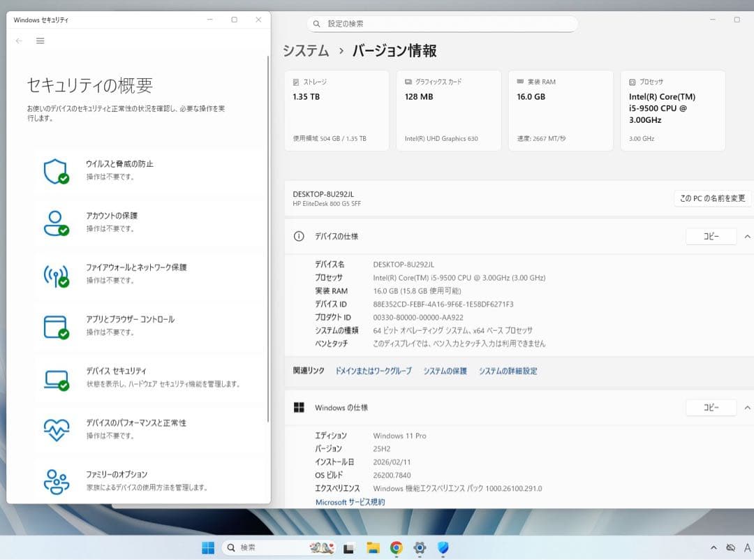This screenshot has height=560, width=754.
Task: Open device performance and health heart icon
Action: (57, 430)
